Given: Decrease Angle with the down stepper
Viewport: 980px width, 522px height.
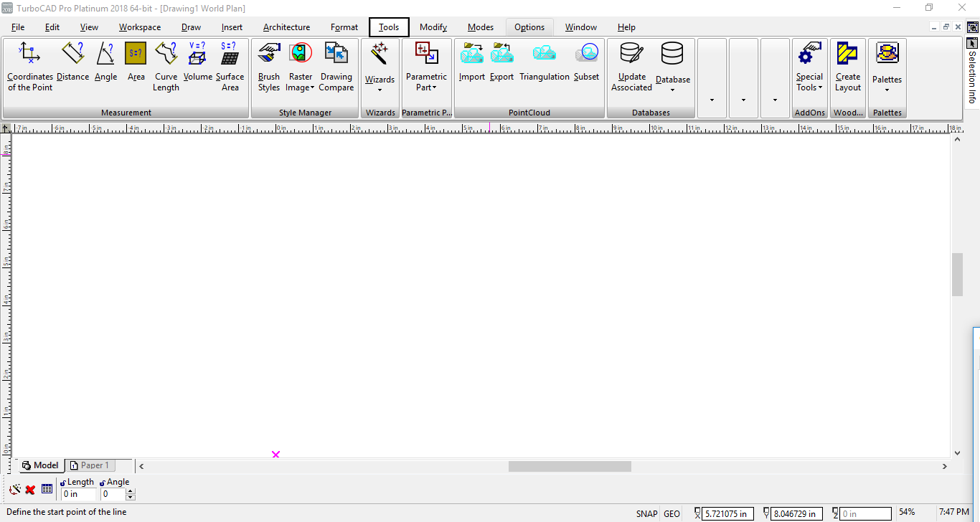Looking at the screenshot, I should click(x=131, y=497).
